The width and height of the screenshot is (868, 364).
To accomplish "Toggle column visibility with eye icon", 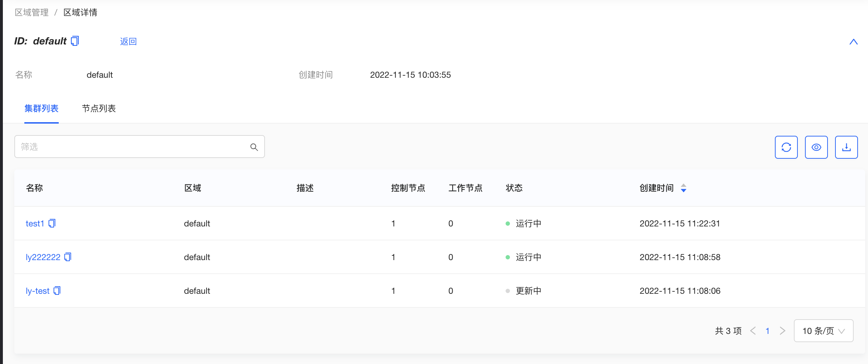I will [816, 147].
